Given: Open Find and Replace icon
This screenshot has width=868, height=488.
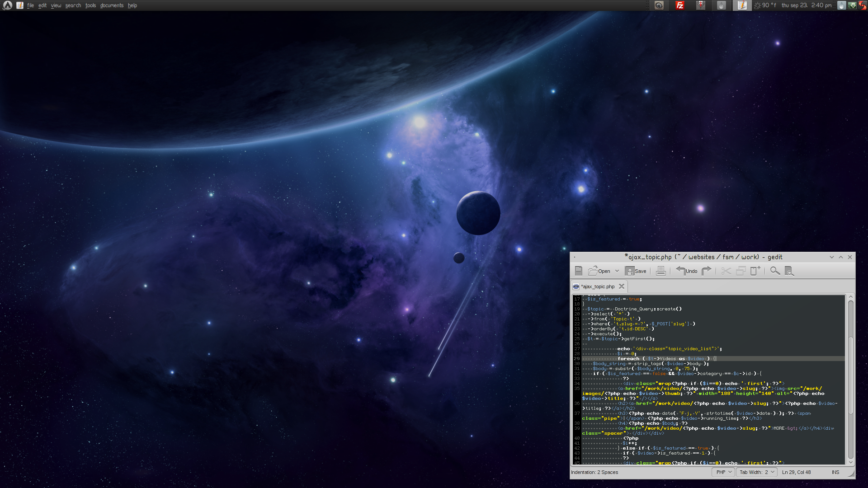Looking at the screenshot, I should click(x=789, y=271).
